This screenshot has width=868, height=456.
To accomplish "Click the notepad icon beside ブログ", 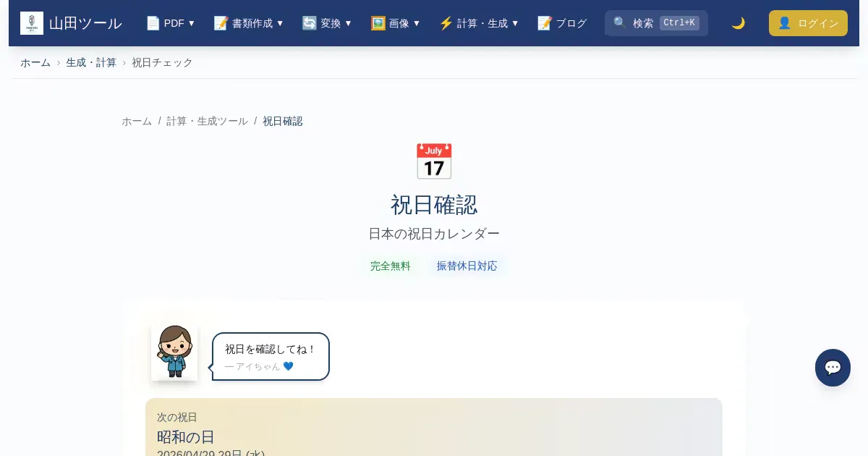I will pyautogui.click(x=545, y=23).
